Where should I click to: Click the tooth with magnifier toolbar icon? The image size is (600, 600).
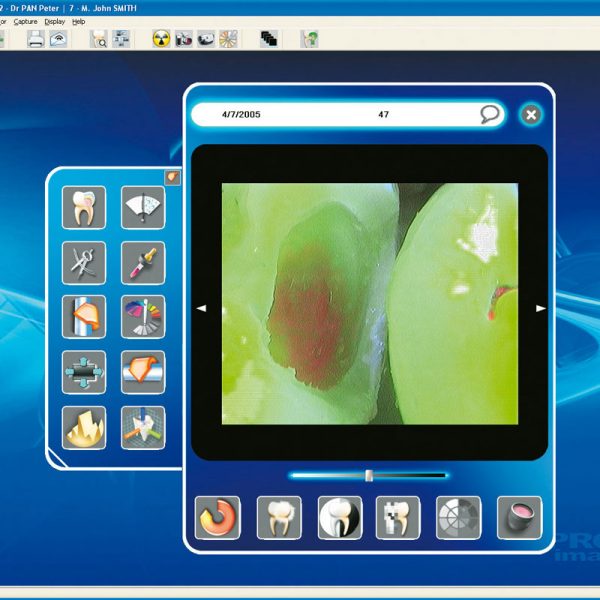tap(99, 39)
